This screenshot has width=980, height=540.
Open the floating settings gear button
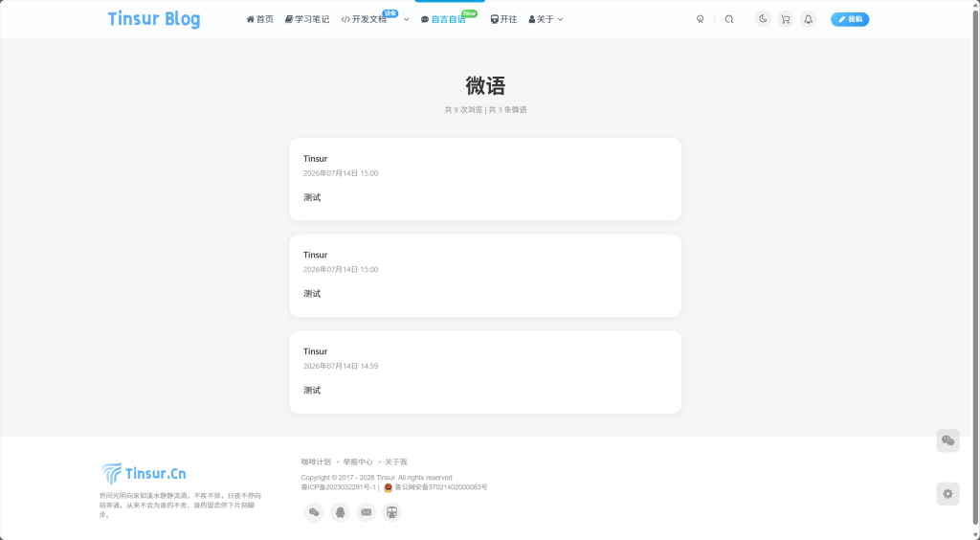point(947,494)
